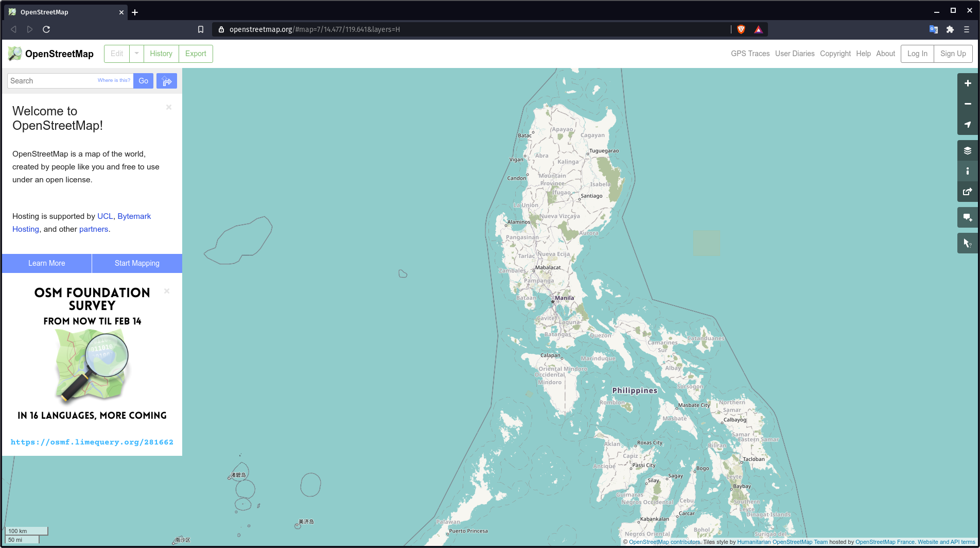Activate the query features tool
Viewport: 980px width, 548px height.
(968, 243)
